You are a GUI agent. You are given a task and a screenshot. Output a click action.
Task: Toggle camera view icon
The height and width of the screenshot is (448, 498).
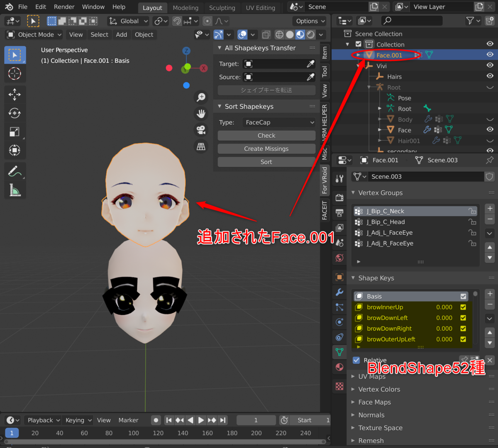[x=201, y=130]
